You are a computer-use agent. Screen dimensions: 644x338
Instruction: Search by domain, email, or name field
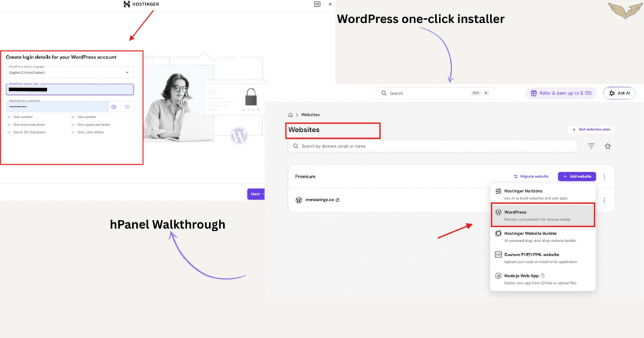(x=433, y=146)
